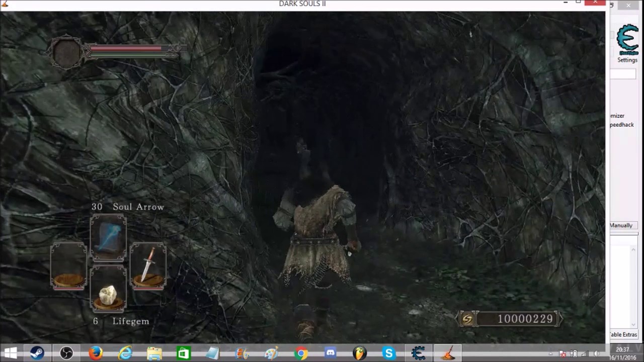
Task: Open the network icon in system tray
Action: (x=585, y=353)
